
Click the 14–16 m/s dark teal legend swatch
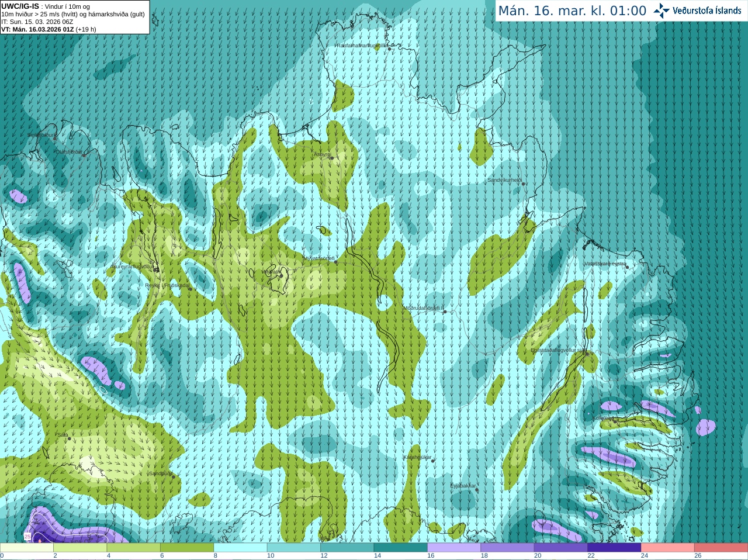pos(401,547)
